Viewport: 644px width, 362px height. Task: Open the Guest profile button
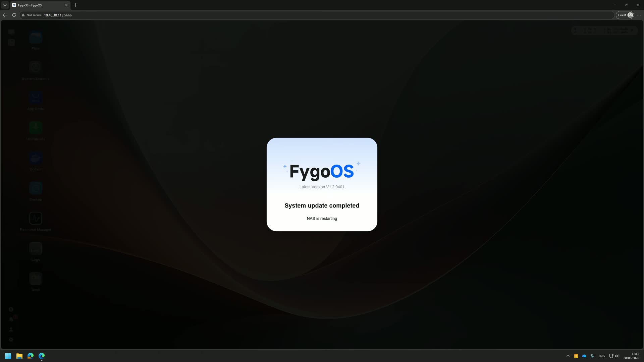(625, 15)
